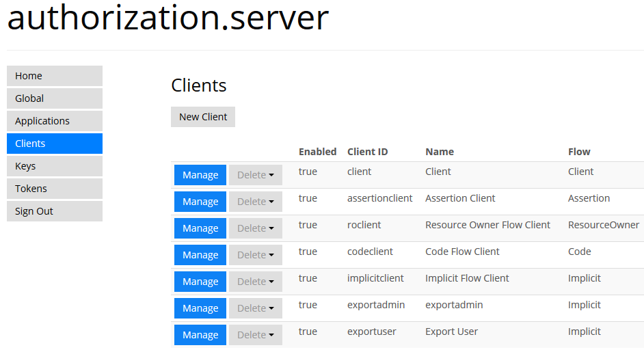Manage the implicitclient entry
Image resolution: width=644 pixels, height=352 pixels.
coord(200,282)
